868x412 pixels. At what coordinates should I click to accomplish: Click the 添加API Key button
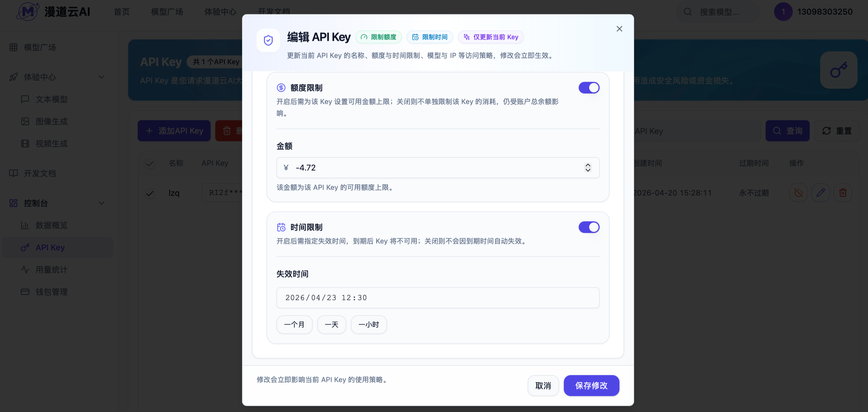click(x=174, y=131)
